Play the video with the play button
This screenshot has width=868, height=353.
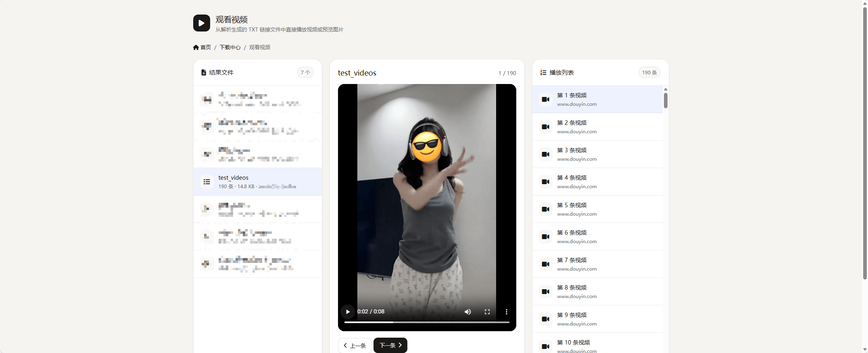[x=348, y=312]
